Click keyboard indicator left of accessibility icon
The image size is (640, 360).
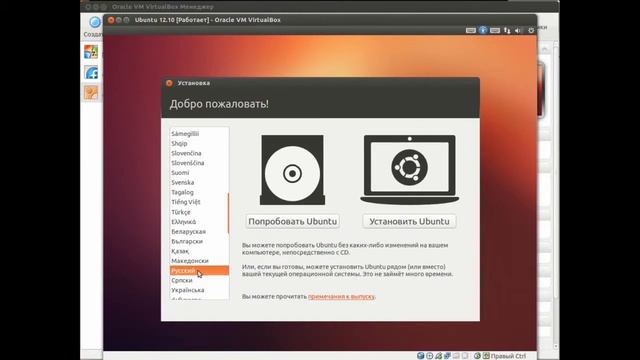471,30
